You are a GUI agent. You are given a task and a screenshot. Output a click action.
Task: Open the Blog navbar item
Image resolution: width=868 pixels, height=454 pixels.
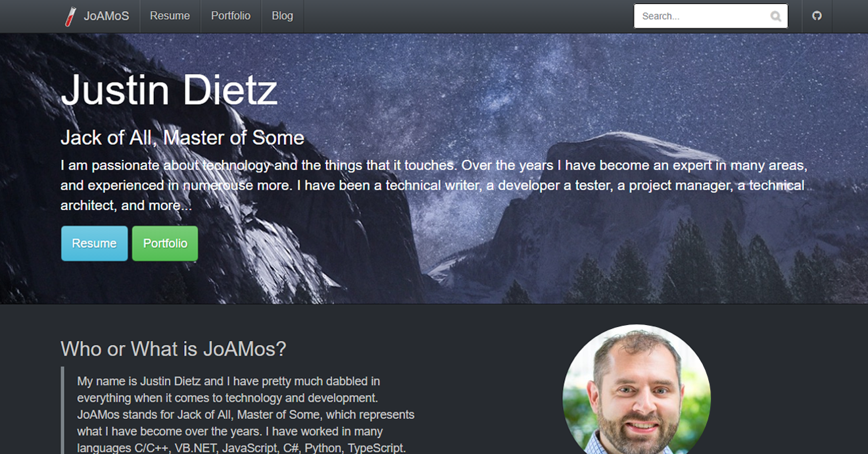point(282,16)
